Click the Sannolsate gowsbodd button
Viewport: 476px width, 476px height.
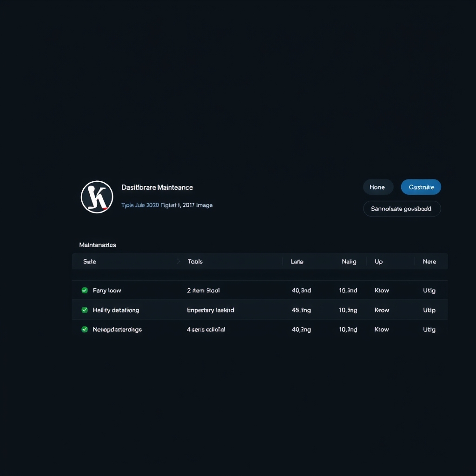[402, 208]
